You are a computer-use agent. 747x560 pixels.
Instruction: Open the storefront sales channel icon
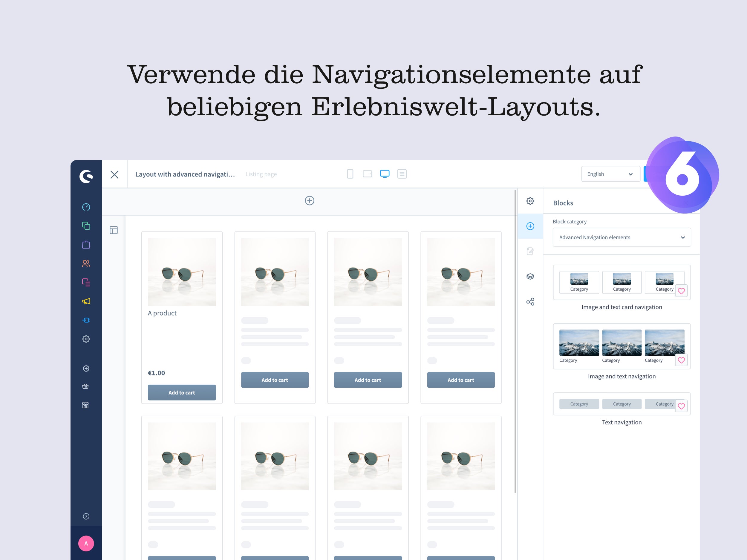85,405
